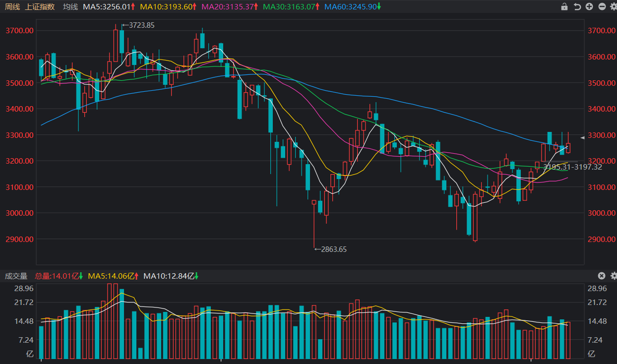Zoom out with the minus icon
Viewport: 617px width, 364px height.
coord(602,7)
